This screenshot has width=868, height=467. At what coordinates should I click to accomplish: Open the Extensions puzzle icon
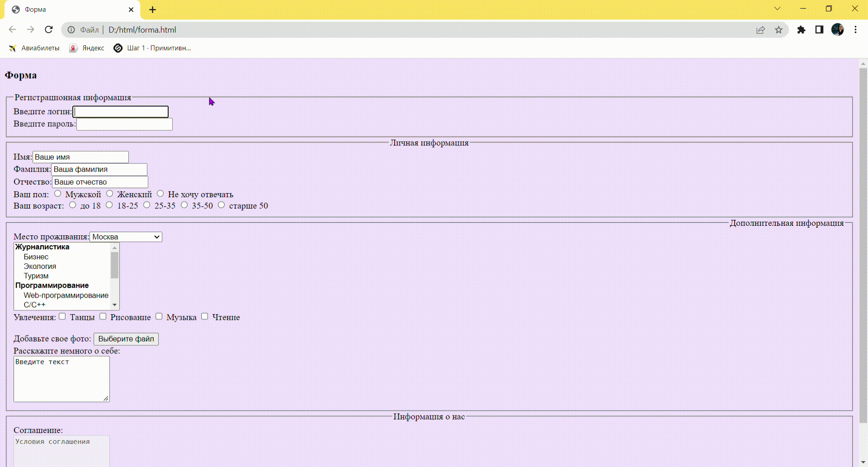(x=801, y=30)
